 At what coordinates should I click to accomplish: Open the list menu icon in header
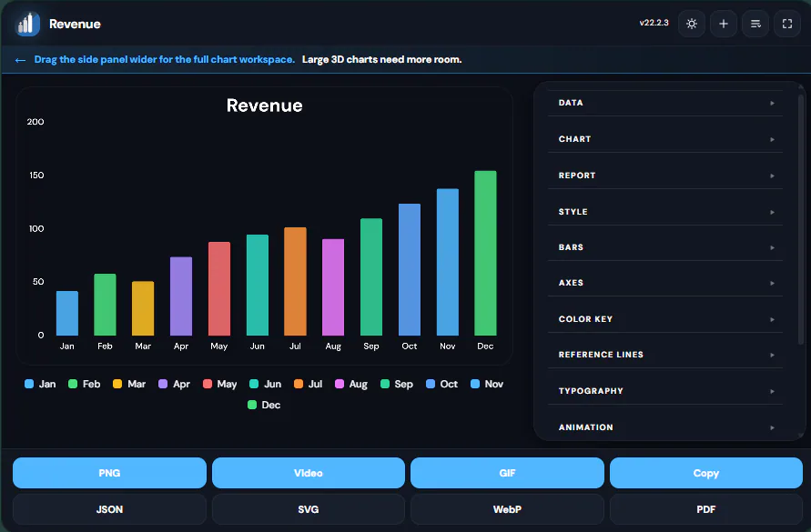(x=755, y=24)
